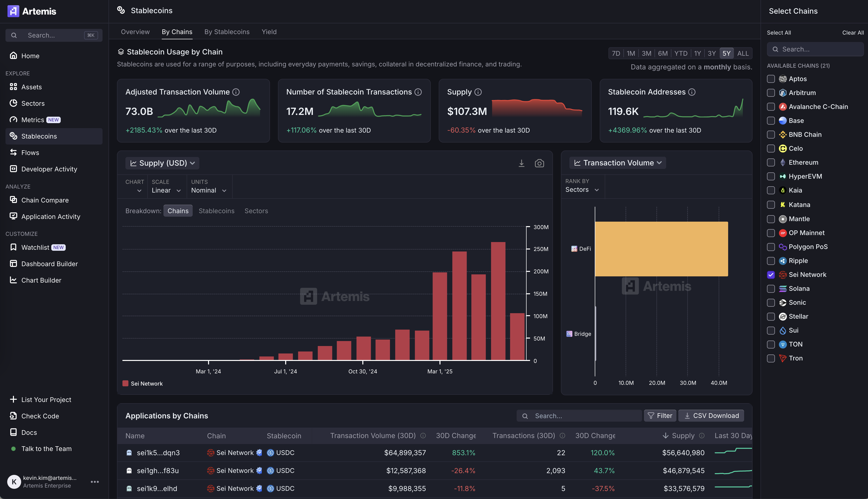The image size is (868, 499).
Task: Uncheck the Sei Network checkbox
Action: pos(771,275)
